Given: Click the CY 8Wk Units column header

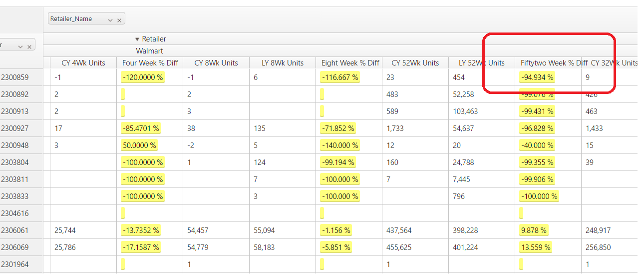Looking at the screenshot, I should point(216,63).
